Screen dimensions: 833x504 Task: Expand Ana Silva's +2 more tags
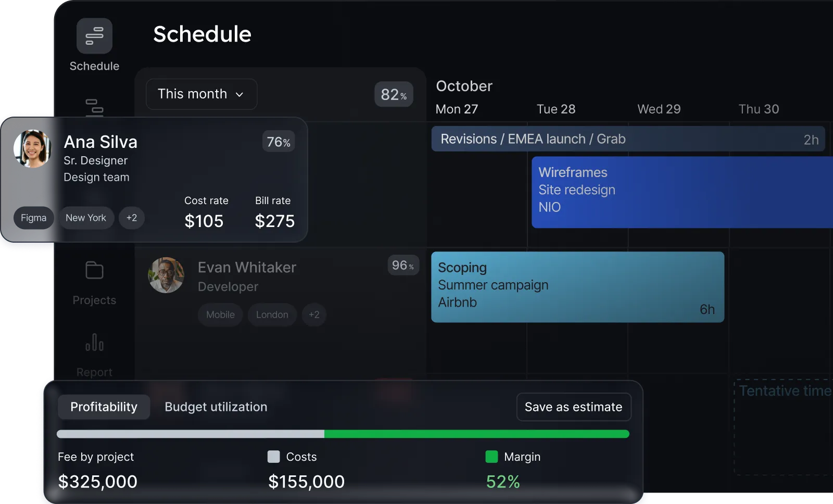coord(132,218)
